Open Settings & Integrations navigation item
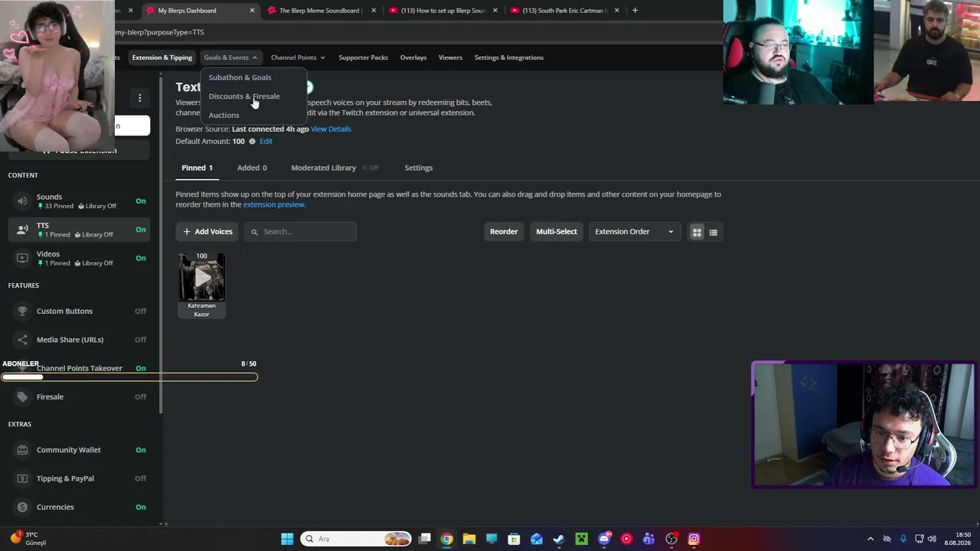The height and width of the screenshot is (551, 980). pyautogui.click(x=509, y=57)
